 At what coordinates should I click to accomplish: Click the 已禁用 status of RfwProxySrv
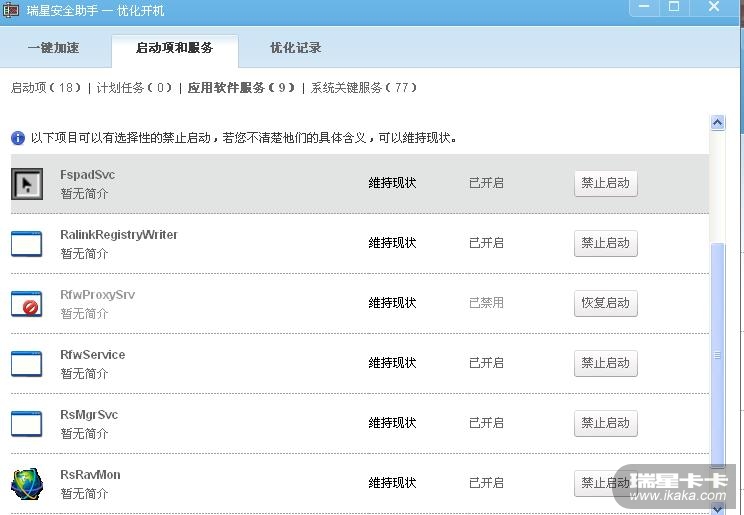click(x=486, y=303)
